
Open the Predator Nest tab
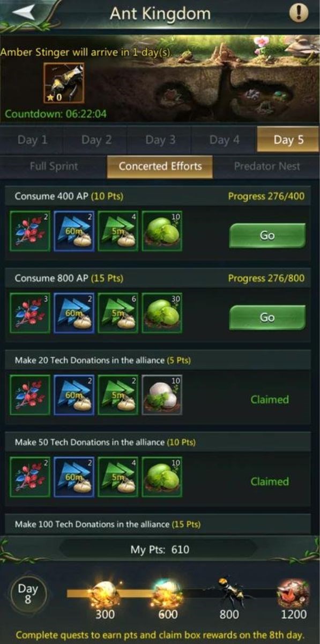pyautogui.click(x=267, y=166)
